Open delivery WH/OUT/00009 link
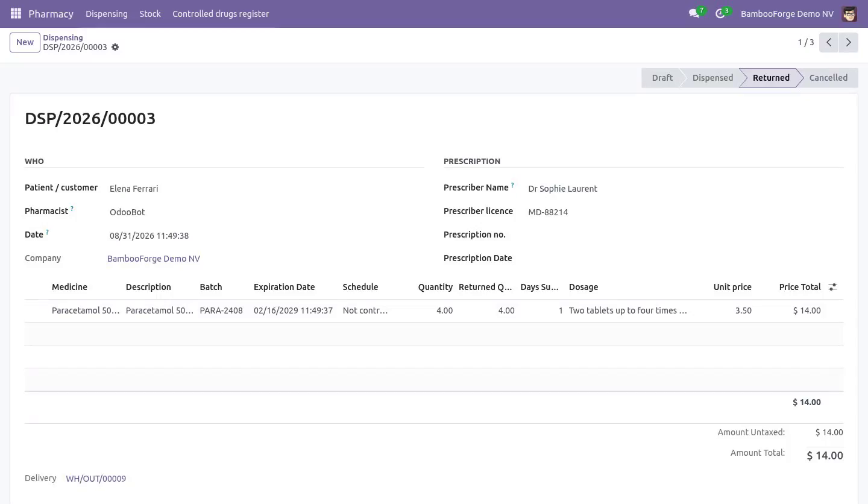Screen dimensions: 868x504 (x=96, y=479)
